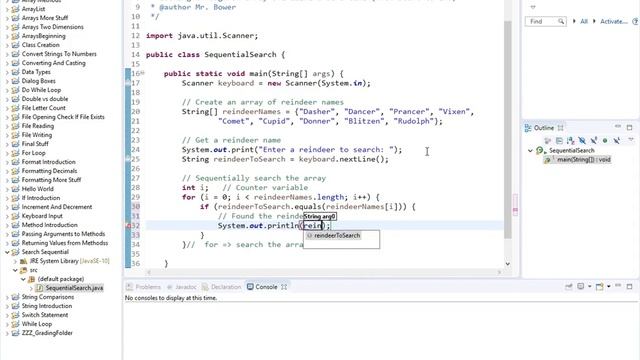Click Focus on Active Task icon in Outline
640x360 pixels.
[548, 141]
